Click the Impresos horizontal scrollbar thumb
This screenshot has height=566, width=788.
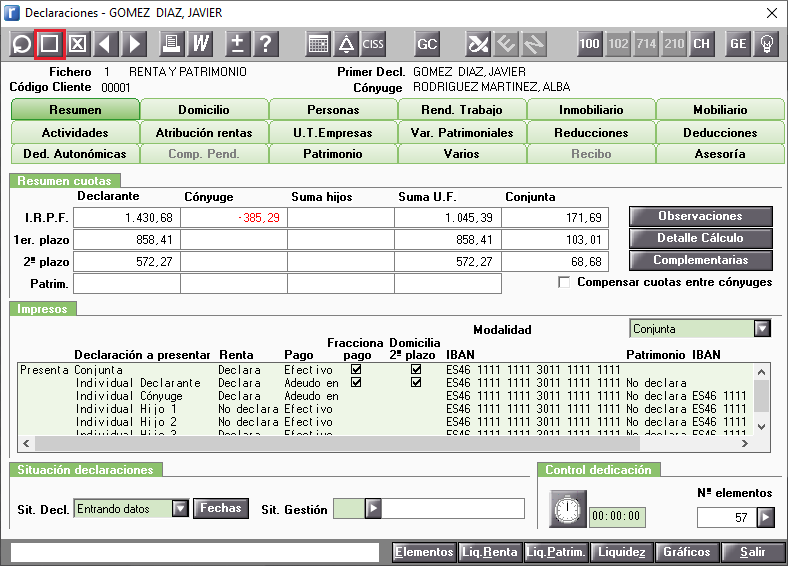[x=337, y=443]
